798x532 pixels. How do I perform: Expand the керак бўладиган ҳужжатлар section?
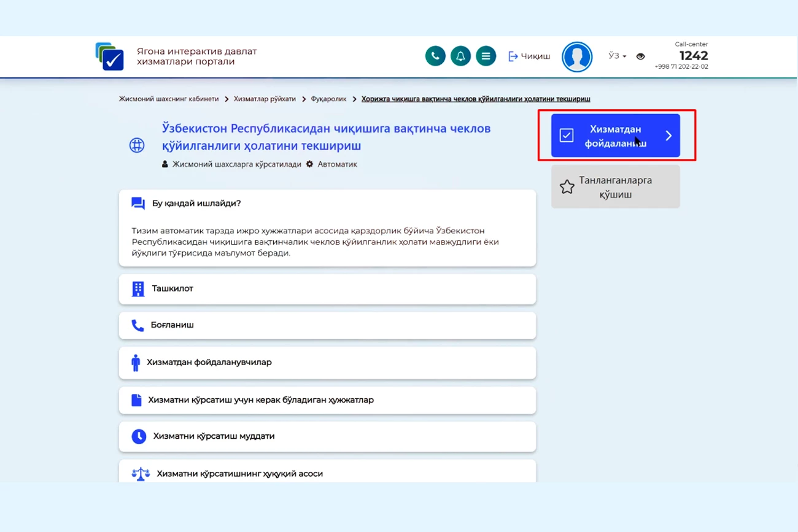pos(327,400)
